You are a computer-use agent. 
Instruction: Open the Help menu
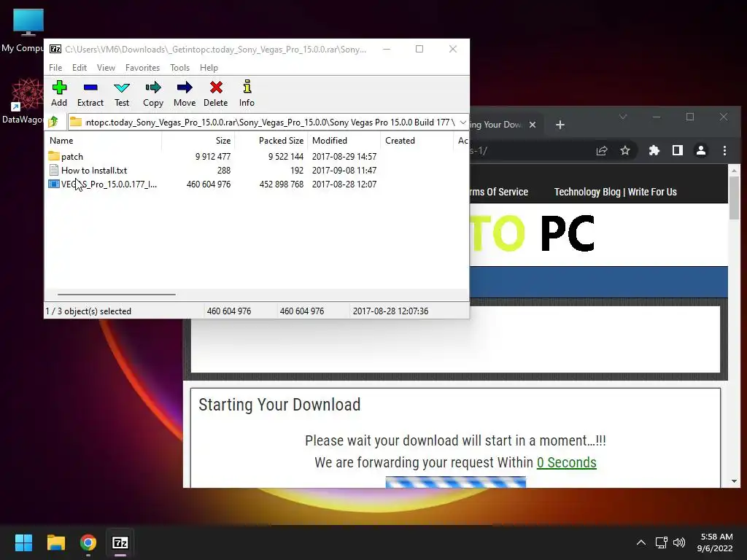[209, 68]
